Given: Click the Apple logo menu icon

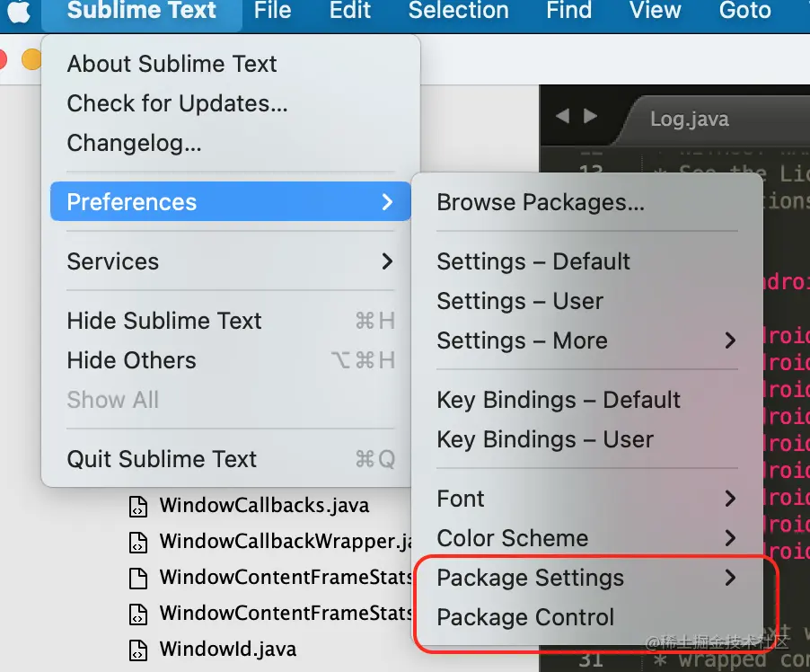Looking at the screenshot, I should pos(18,12).
